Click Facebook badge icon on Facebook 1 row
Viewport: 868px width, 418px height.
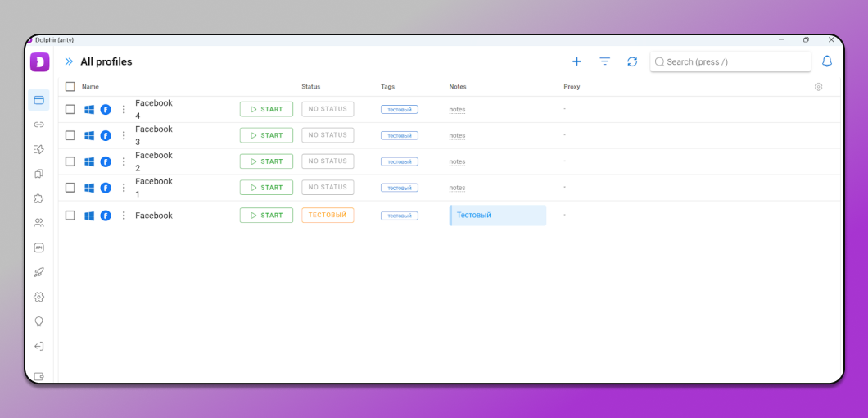(106, 188)
